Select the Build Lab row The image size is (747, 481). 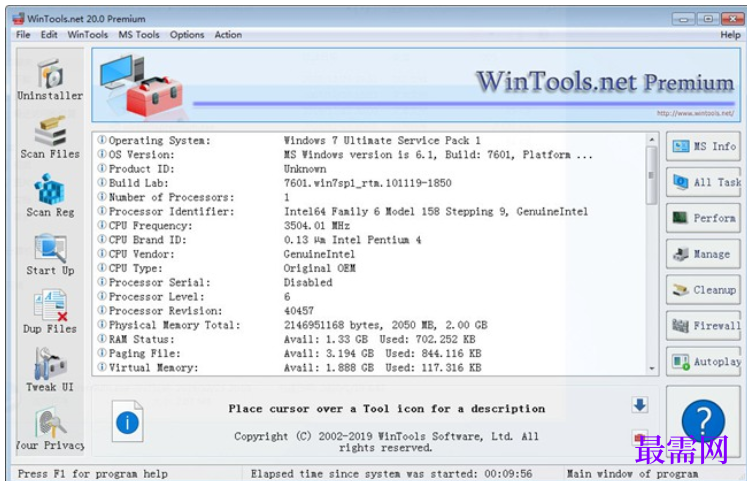coord(369,183)
